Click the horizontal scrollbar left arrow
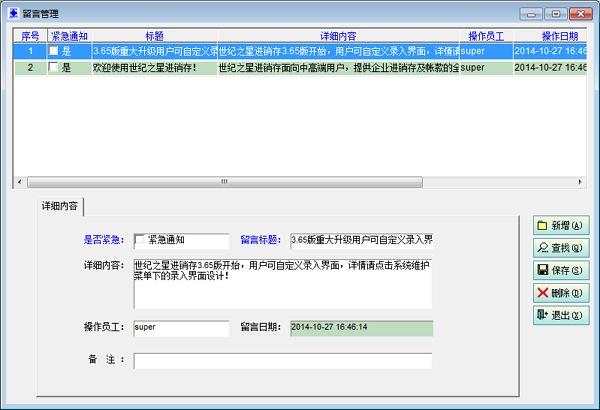Screen dimensions: 600x410 [x=20, y=182]
